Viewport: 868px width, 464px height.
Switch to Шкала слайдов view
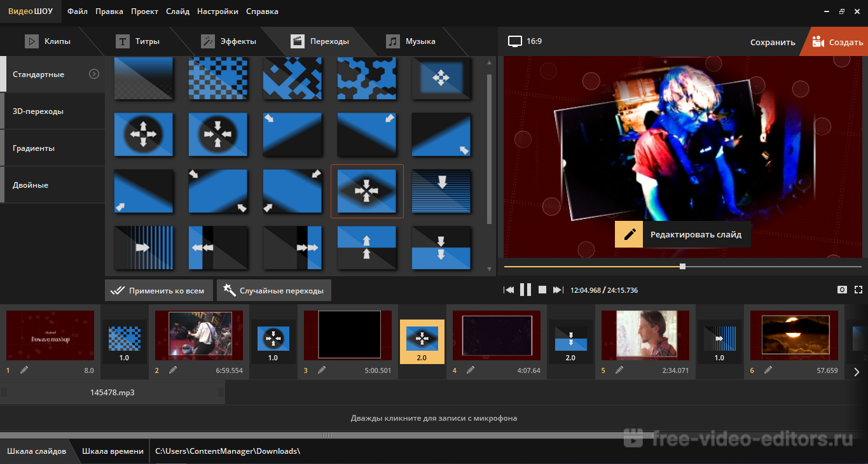36,451
